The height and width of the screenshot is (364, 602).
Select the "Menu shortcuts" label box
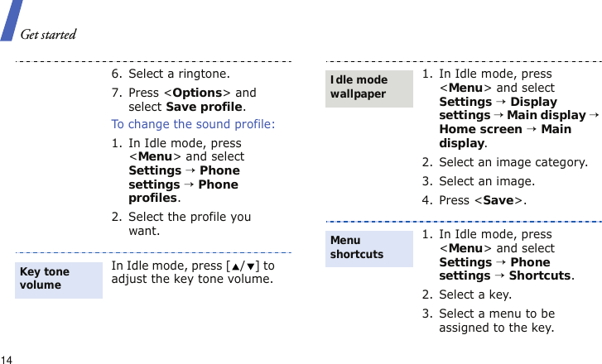tap(369, 247)
